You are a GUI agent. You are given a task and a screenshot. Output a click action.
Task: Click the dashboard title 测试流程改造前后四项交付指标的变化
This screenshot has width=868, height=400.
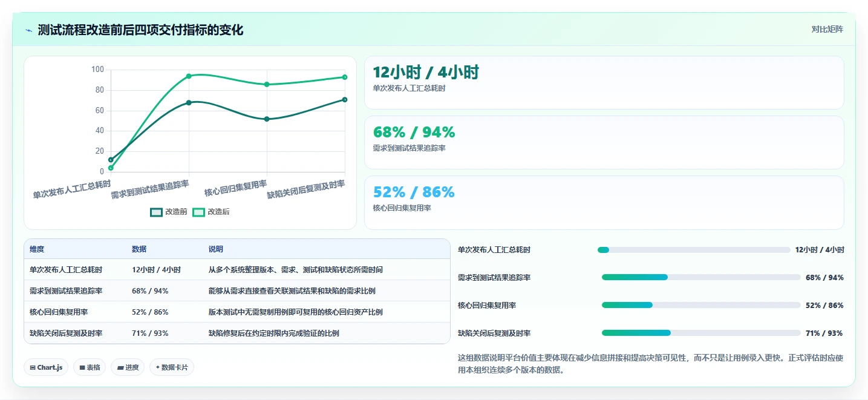pos(140,30)
